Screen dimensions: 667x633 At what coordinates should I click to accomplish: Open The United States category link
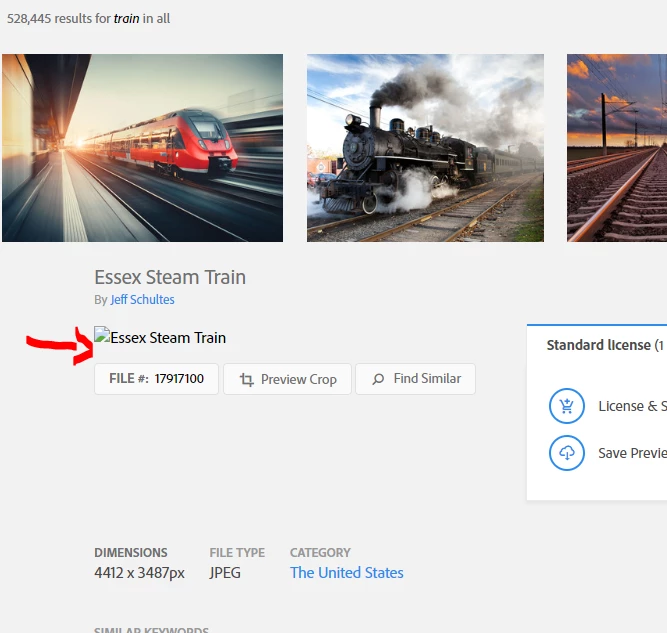tap(347, 573)
